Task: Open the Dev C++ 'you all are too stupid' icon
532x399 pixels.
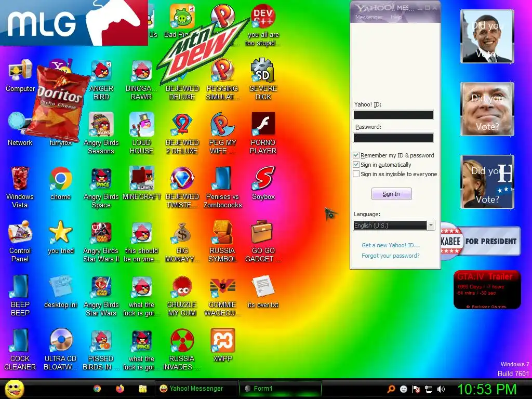Action: click(x=263, y=25)
